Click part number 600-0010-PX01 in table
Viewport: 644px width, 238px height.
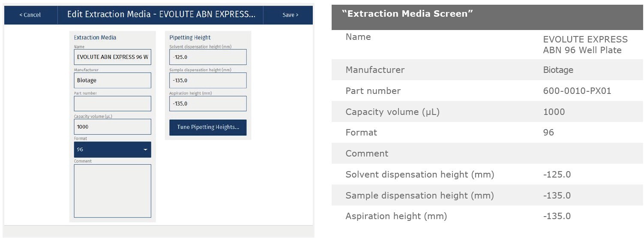click(x=577, y=91)
